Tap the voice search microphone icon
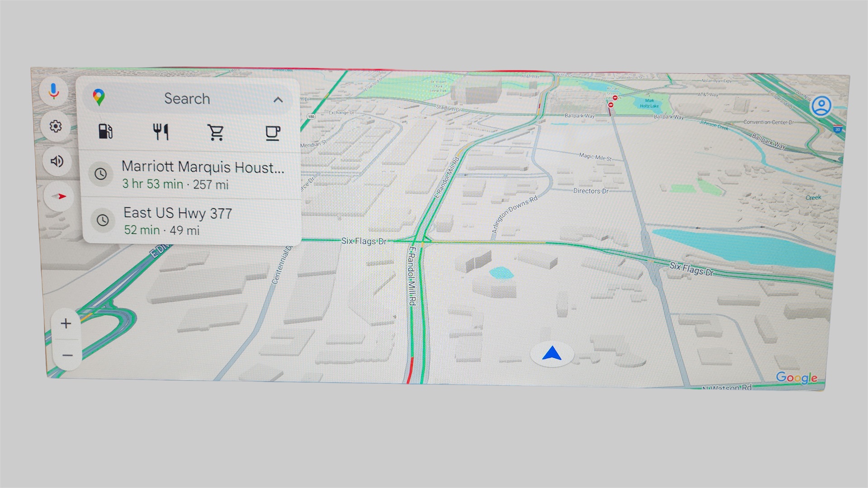This screenshot has width=868, height=488. pos(54,90)
